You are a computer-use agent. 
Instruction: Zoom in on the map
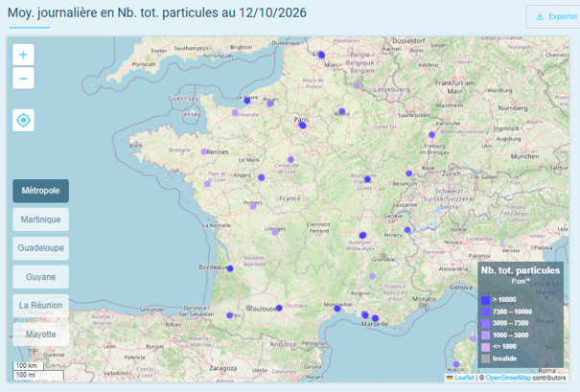[23, 55]
